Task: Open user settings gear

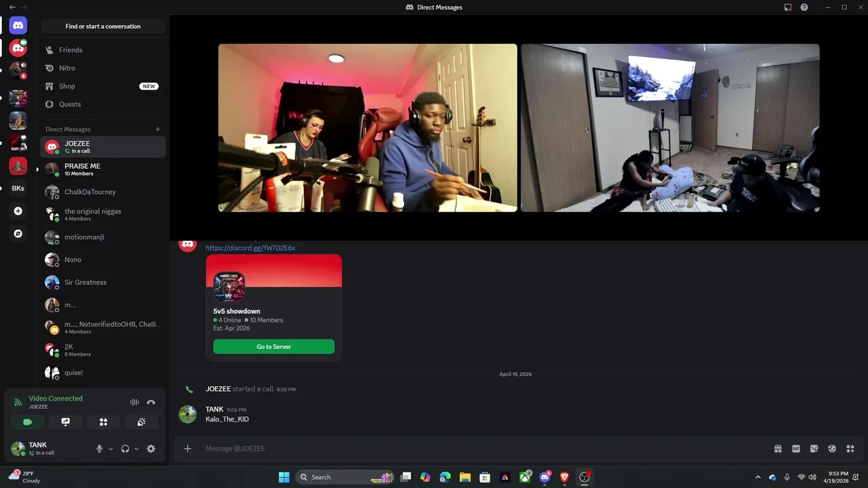Action: click(x=151, y=449)
